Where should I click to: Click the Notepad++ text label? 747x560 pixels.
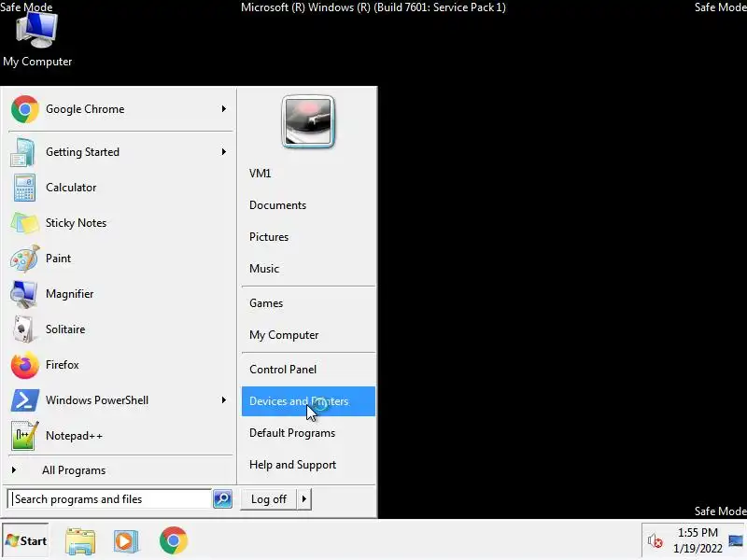74,436
